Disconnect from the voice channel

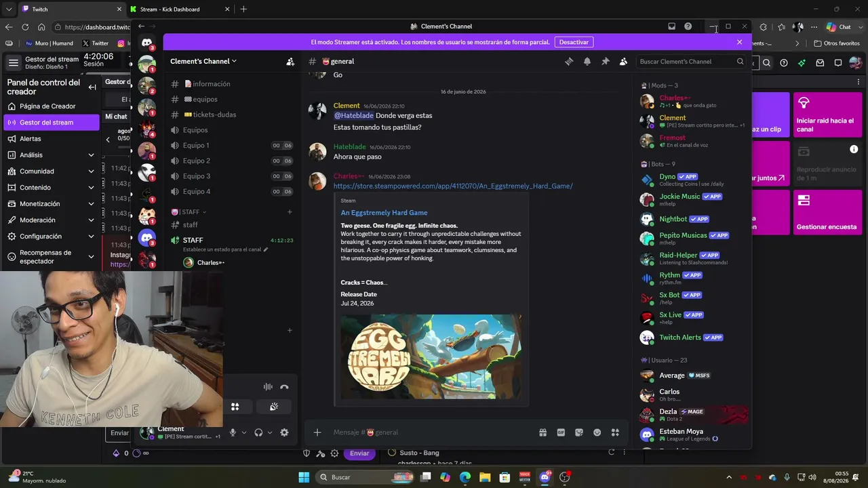click(x=284, y=387)
